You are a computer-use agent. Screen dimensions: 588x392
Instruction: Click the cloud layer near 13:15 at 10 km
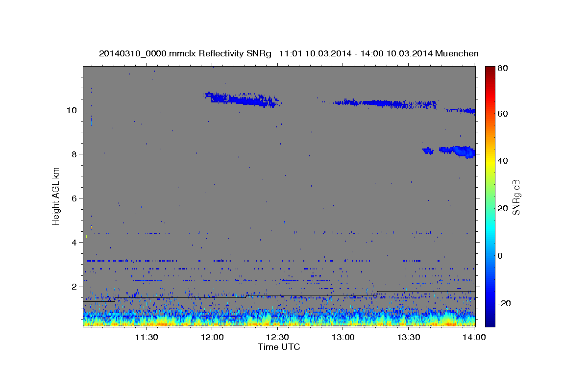(385, 103)
